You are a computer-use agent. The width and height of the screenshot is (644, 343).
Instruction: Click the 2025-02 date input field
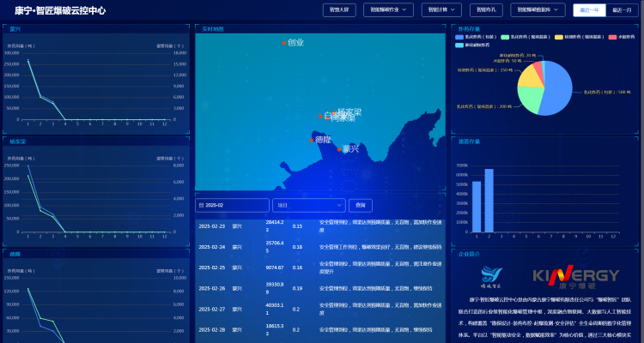click(x=232, y=206)
